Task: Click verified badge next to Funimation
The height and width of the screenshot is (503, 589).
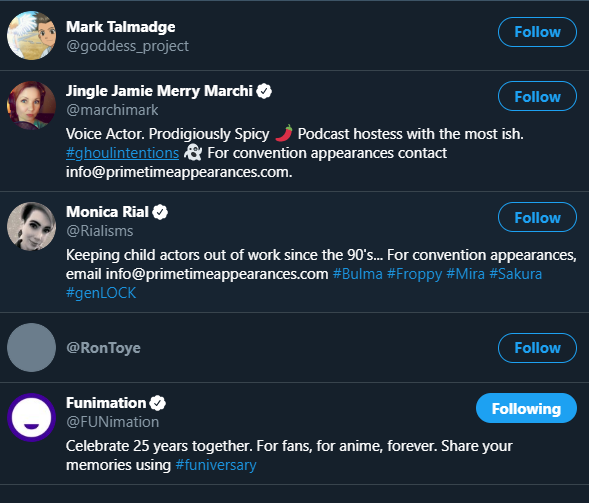Action: [x=157, y=403]
